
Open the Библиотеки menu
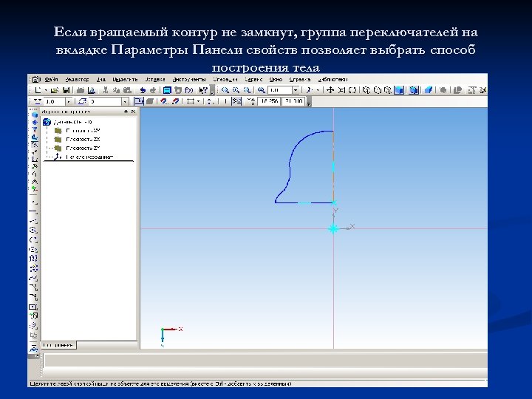pos(332,79)
